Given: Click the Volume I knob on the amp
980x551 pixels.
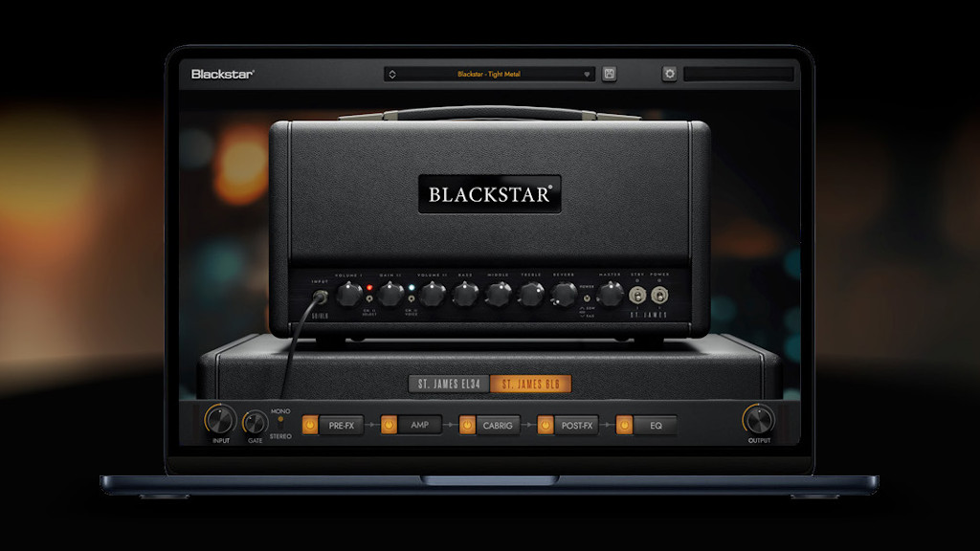Looking at the screenshot, I should (x=349, y=294).
